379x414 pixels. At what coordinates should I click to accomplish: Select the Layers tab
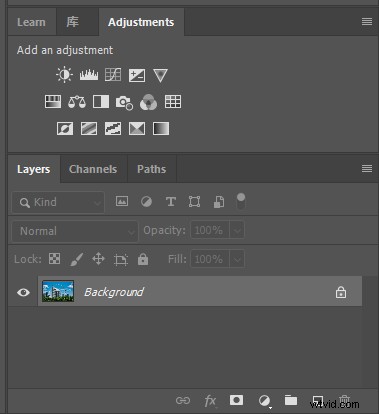point(34,169)
